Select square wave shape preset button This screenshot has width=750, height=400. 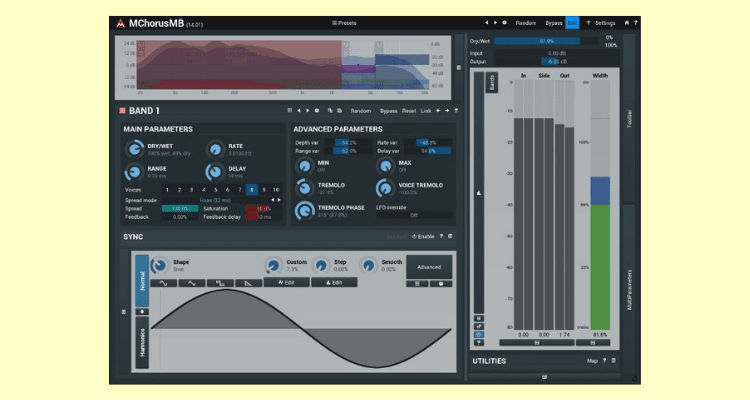tap(220, 283)
